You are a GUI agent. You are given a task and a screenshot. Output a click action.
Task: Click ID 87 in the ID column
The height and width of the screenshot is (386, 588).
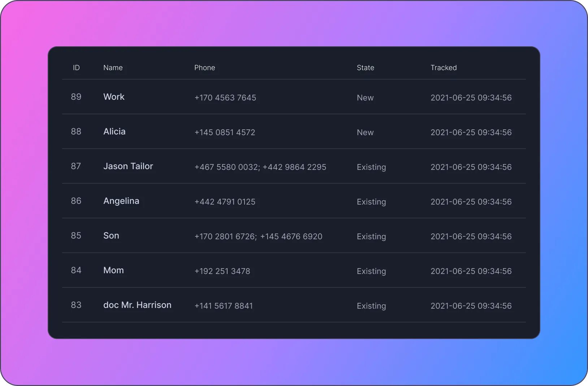click(x=76, y=166)
